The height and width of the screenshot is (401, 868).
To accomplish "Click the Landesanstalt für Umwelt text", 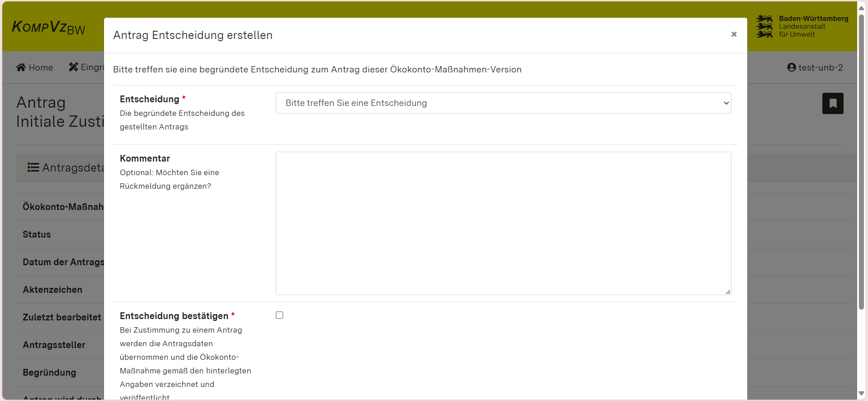I will (802, 30).
